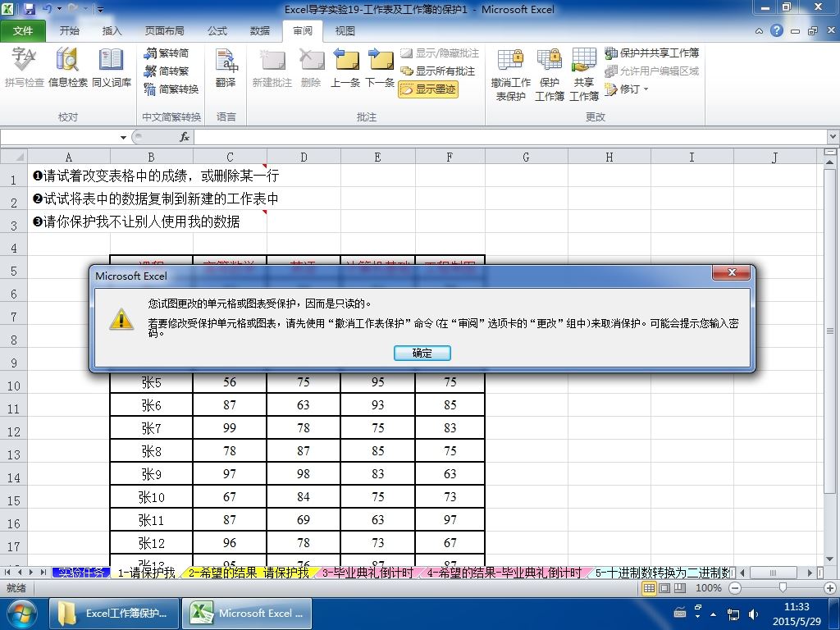Select 2-希望的结果 请保护我 sheet tab
The height and width of the screenshot is (630, 840).
249,573
